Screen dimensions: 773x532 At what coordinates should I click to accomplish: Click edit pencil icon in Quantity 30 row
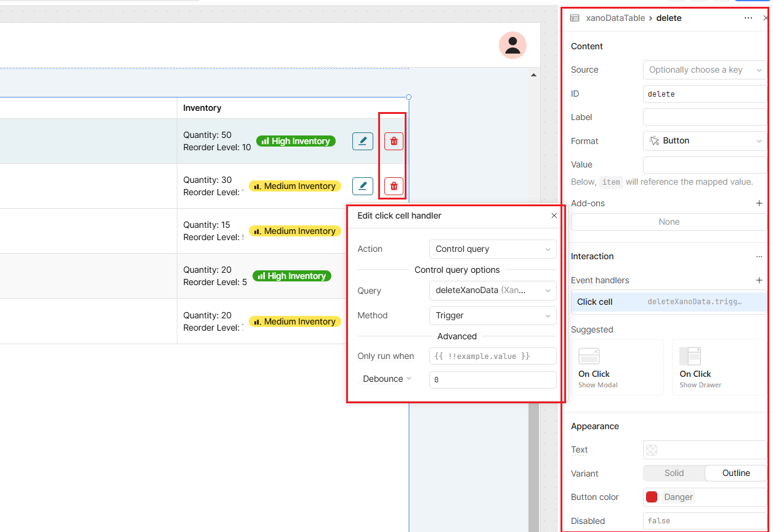(x=363, y=186)
